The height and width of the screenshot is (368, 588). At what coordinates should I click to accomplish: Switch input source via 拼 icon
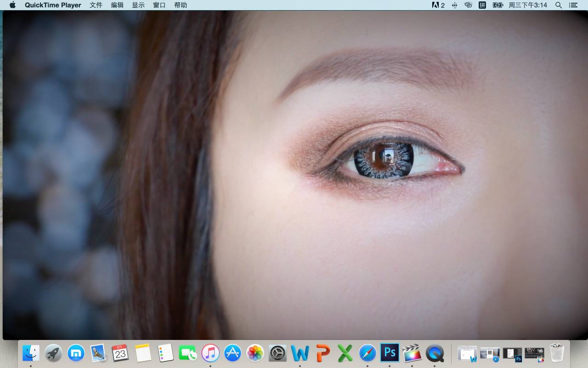482,5
